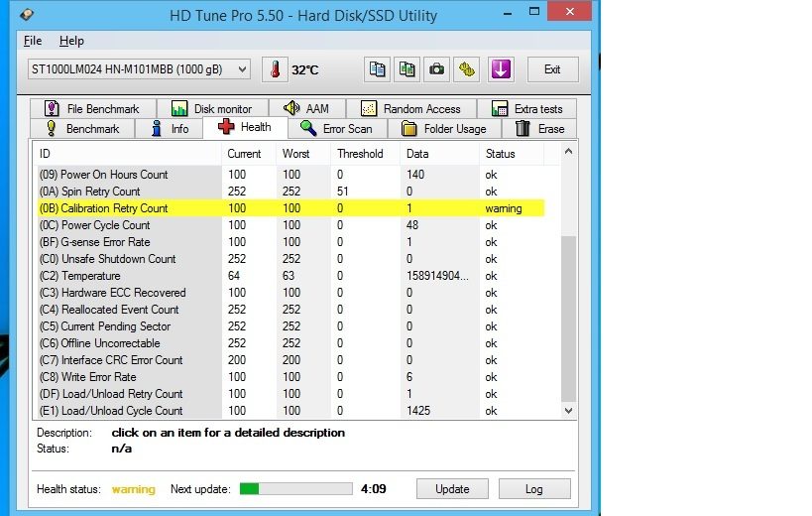Click the 4:09 next update countdown
Image resolution: width=812 pixels, height=516 pixels.
coord(374,488)
